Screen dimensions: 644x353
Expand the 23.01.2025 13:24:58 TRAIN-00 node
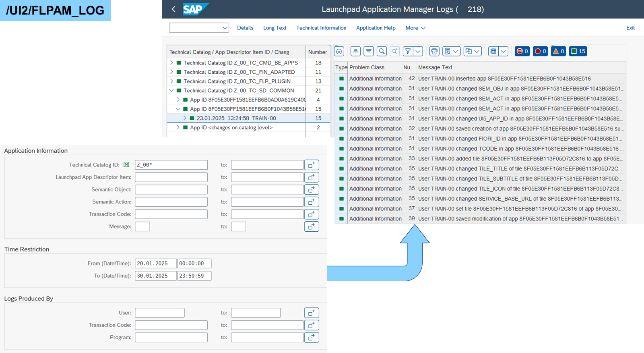tap(185, 118)
